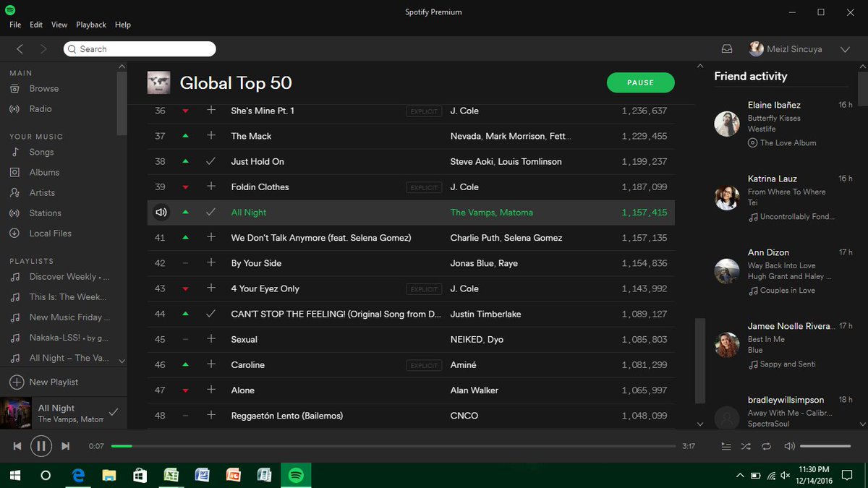Toggle repeat playback
Image resolution: width=868 pixels, height=488 pixels.
coord(766,446)
